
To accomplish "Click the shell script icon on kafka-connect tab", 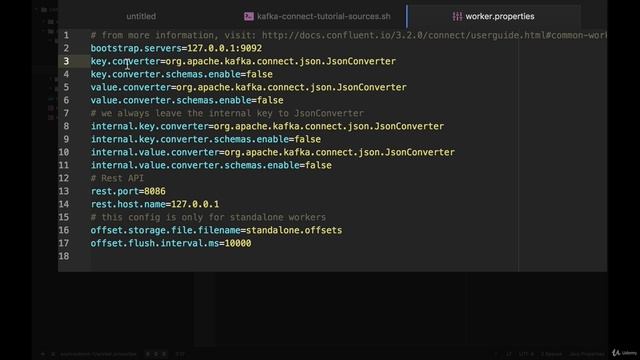I will tap(249, 16).
